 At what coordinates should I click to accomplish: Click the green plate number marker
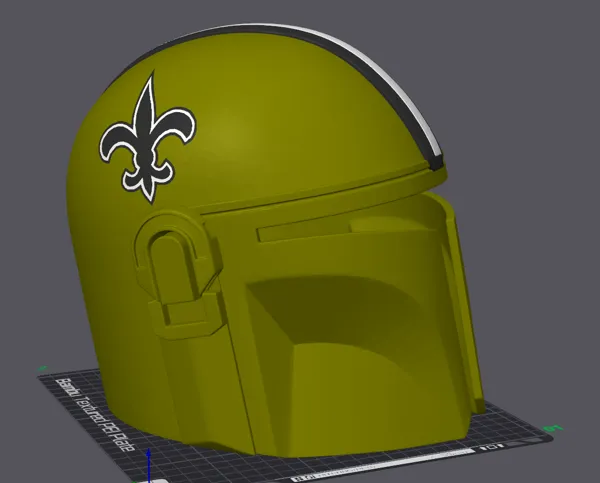(555, 428)
